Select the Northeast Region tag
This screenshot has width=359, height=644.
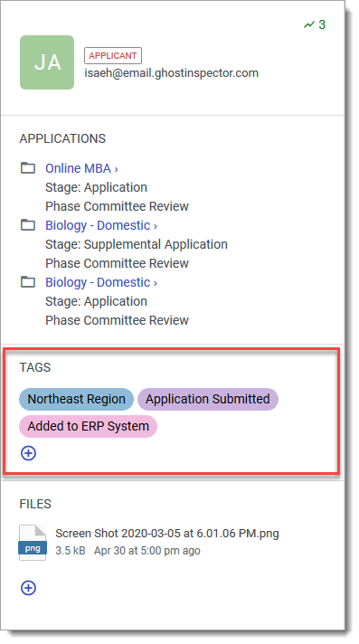[76, 399]
